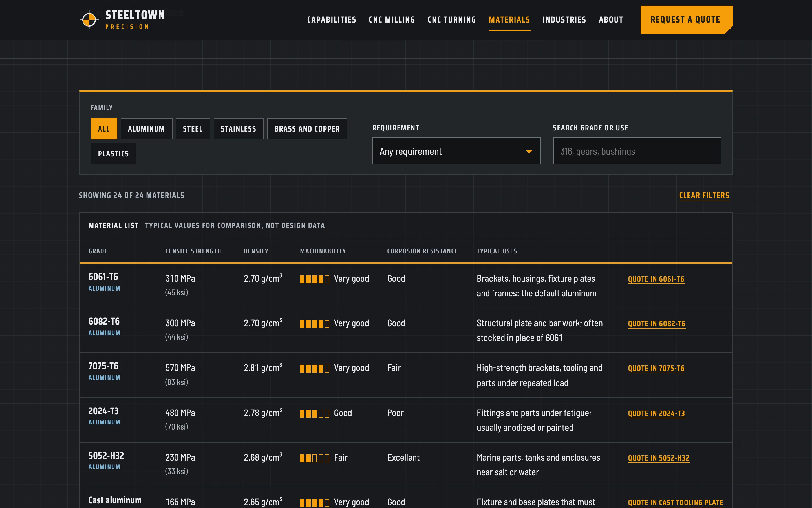Filter materials by Aluminum family
The height and width of the screenshot is (508, 812).
click(146, 129)
